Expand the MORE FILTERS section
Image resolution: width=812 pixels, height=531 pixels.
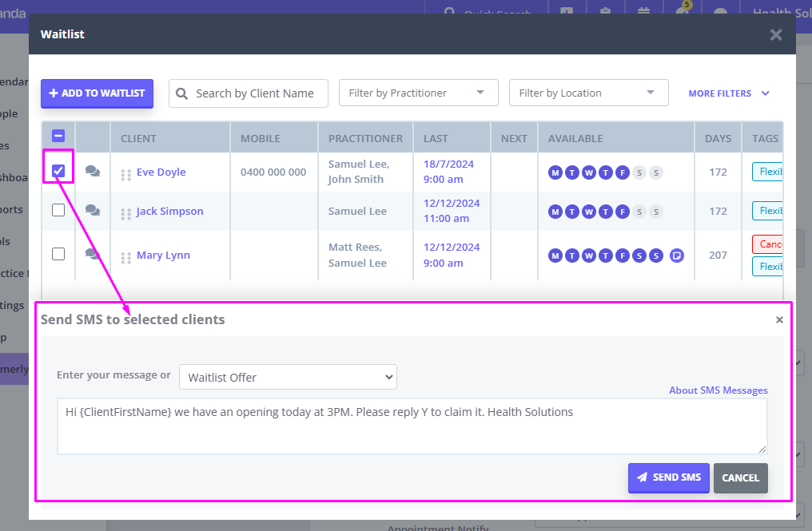[x=728, y=93]
